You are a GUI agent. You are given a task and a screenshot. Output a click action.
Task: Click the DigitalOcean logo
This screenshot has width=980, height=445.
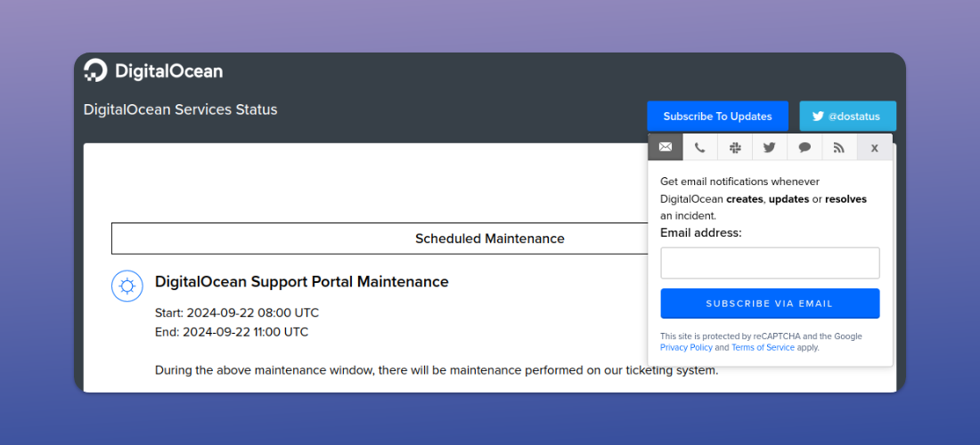pos(153,70)
